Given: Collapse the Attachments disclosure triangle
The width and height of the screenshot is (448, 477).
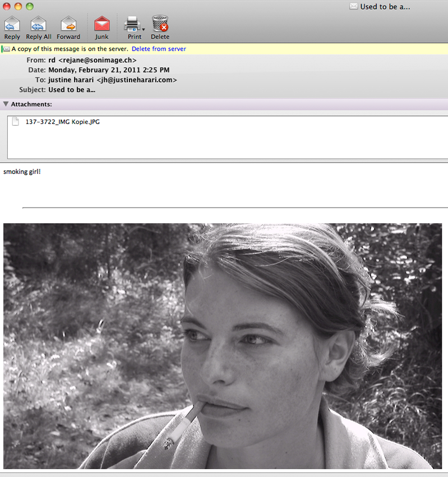Looking at the screenshot, I should click(6, 104).
